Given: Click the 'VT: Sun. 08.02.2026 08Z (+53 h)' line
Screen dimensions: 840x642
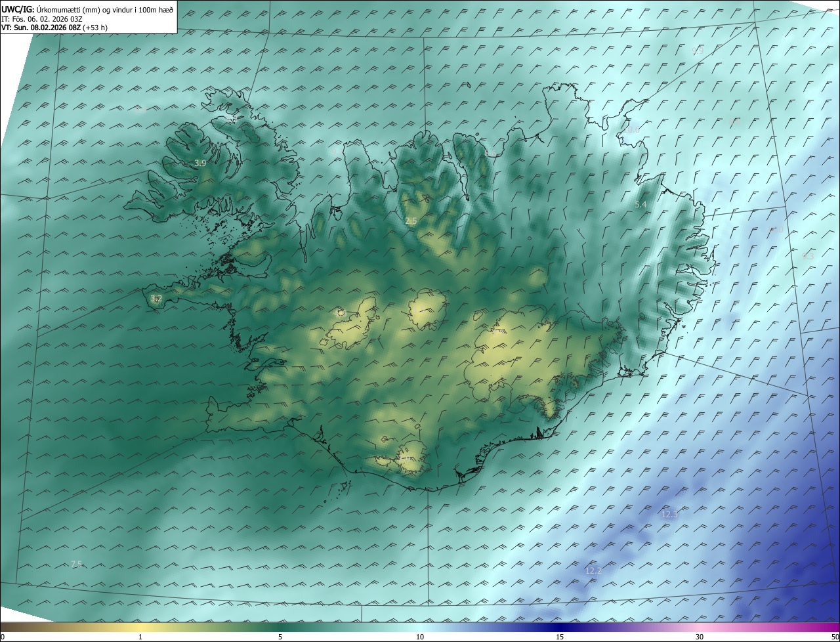Looking at the screenshot, I should 54,28.
